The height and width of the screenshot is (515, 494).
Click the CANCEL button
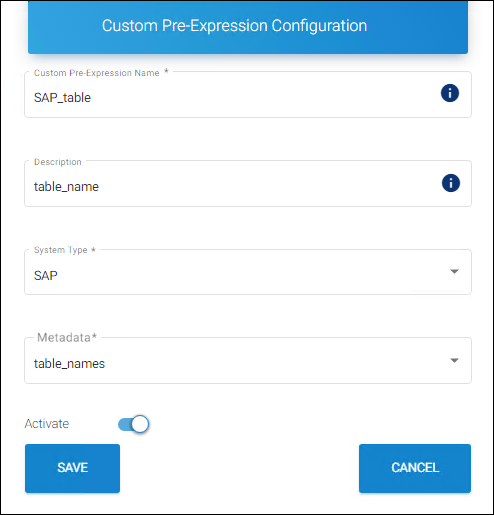click(415, 468)
